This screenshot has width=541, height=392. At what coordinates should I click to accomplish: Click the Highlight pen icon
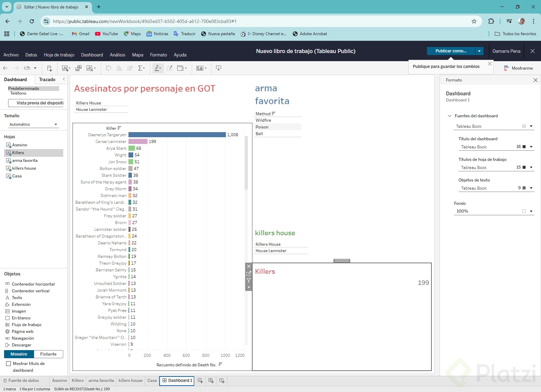point(157,68)
